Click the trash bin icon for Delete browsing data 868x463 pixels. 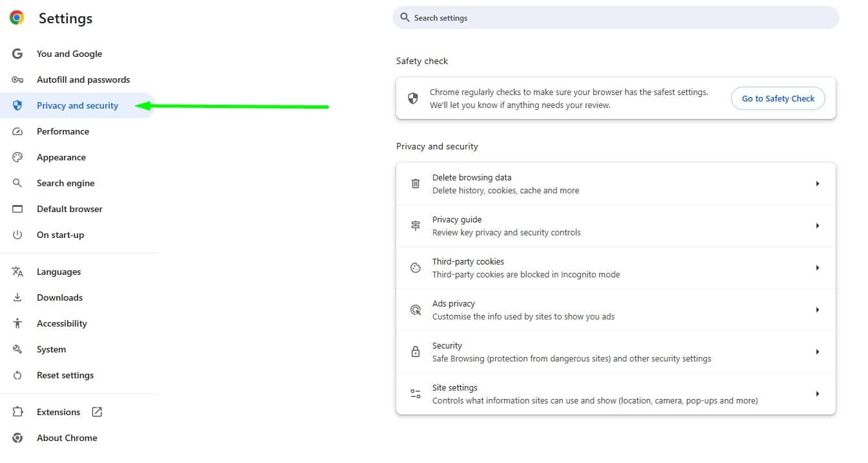pyautogui.click(x=416, y=184)
